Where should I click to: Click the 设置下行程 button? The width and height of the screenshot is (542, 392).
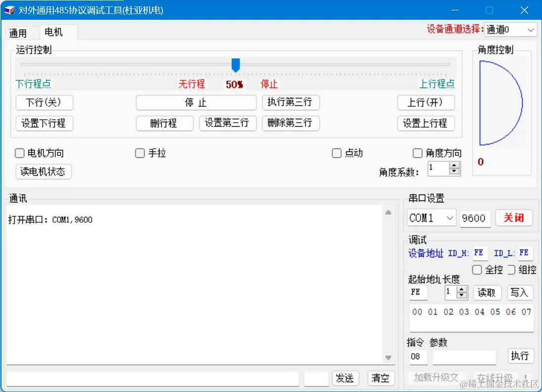[x=44, y=123]
